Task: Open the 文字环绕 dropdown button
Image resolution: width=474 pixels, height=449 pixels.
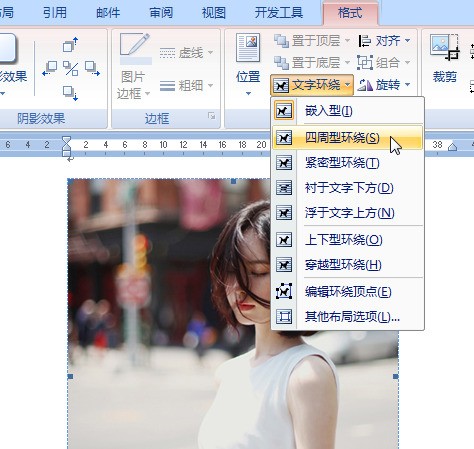Action: pyautogui.click(x=312, y=85)
